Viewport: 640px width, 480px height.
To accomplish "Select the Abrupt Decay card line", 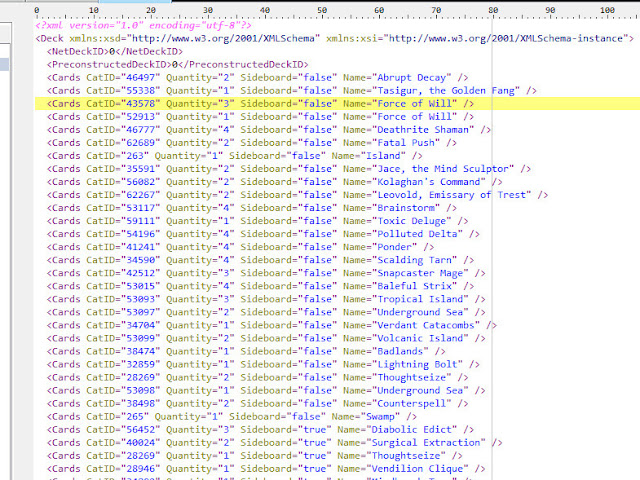I will click(x=257, y=78).
